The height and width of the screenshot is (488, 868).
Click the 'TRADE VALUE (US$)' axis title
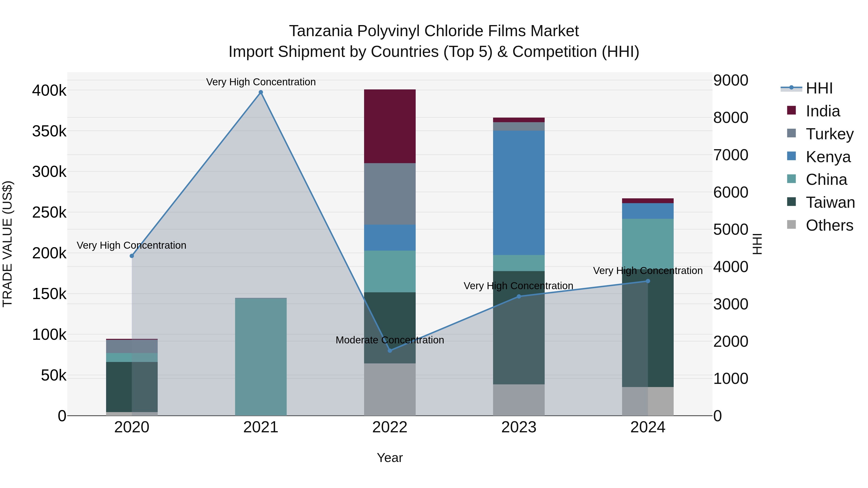[x=7, y=244]
